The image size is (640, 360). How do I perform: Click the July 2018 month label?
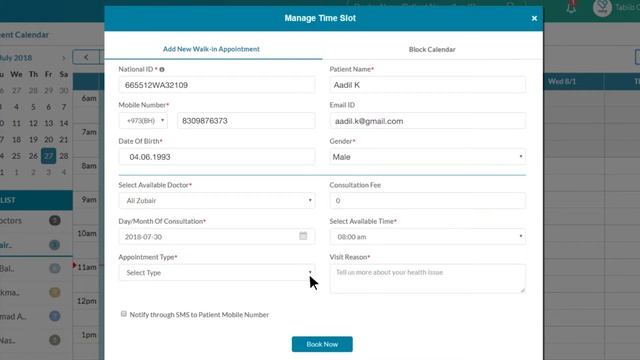click(16, 58)
